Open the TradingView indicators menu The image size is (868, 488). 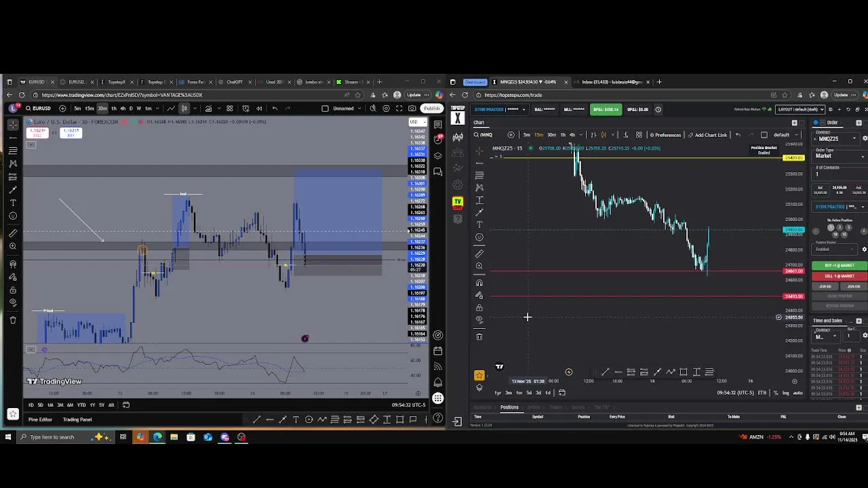click(208, 108)
